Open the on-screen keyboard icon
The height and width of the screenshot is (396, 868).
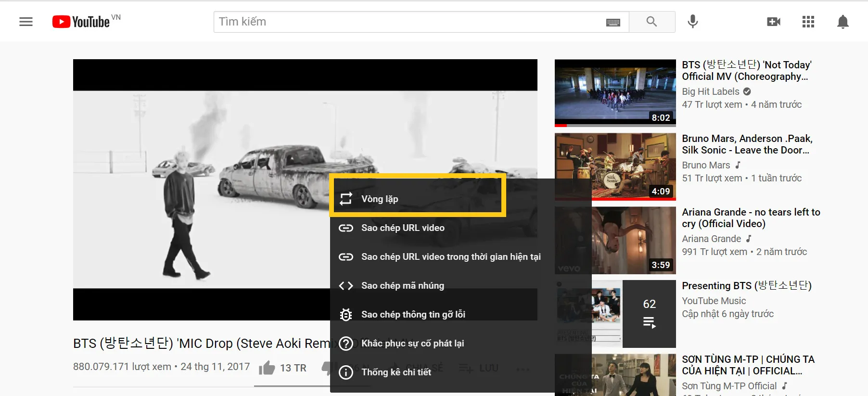(613, 22)
